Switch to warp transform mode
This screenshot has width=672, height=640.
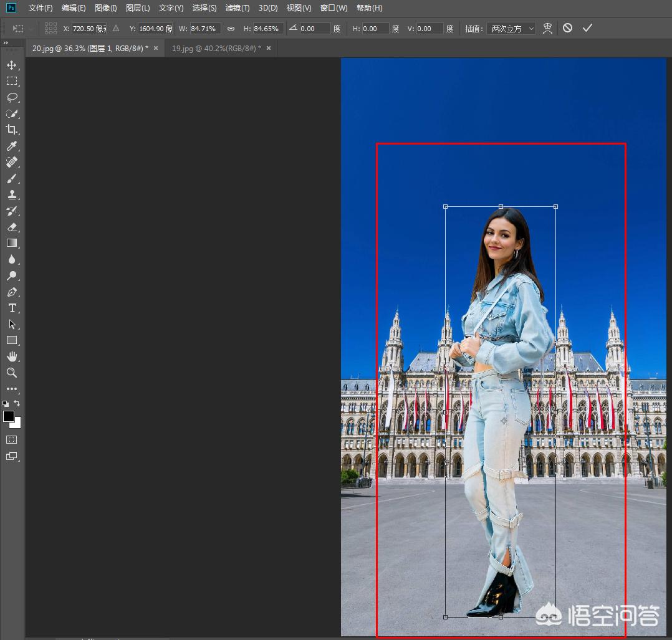click(547, 28)
